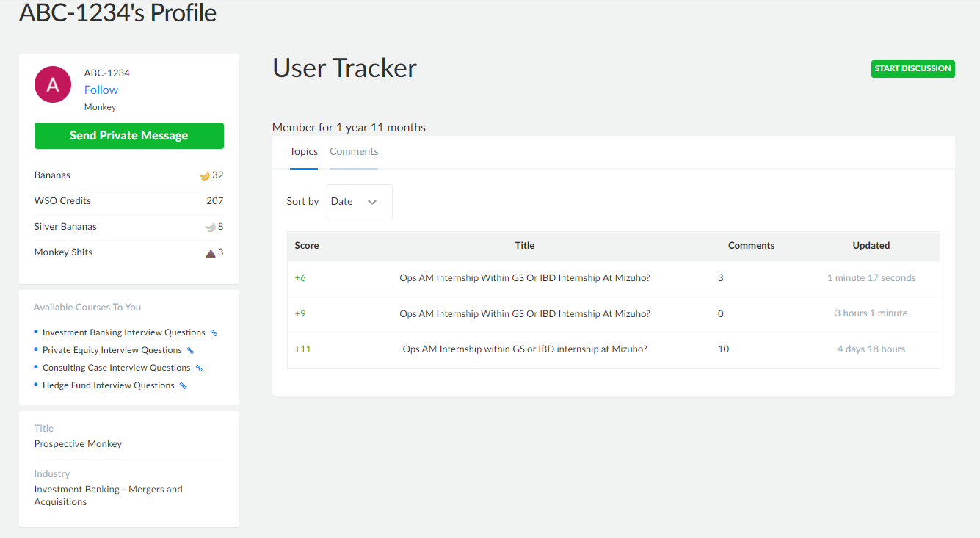The height and width of the screenshot is (538, 980).
Task: Click the +6 score value
Action: (x=300, y=278)
